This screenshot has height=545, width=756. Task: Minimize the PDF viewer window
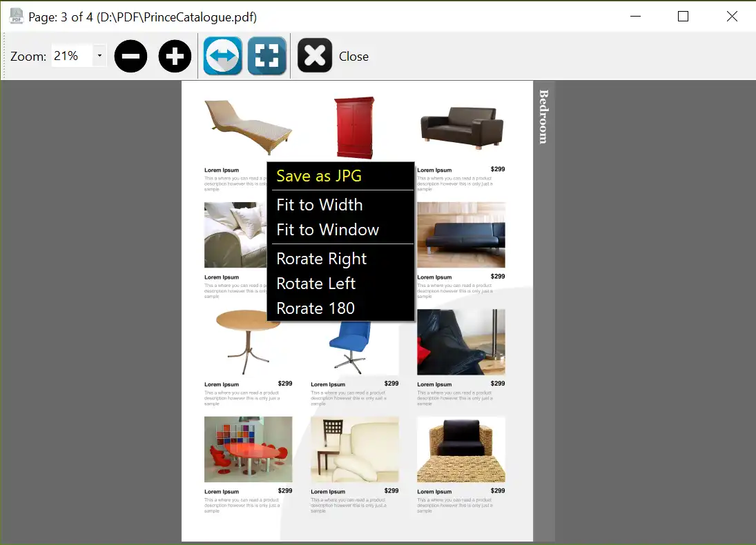tap(635, 17)
